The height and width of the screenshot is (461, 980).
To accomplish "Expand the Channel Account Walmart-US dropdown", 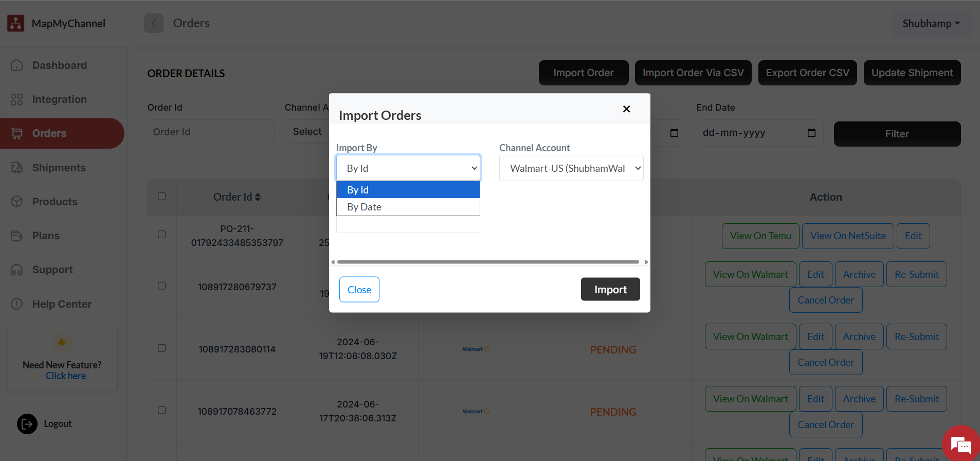I will [x=571, y=168].
